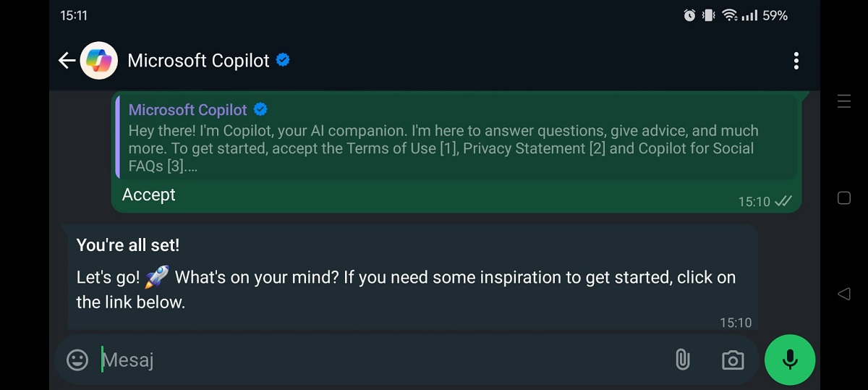Open Microsoft Copilot contact name header
Screen dimensions: 868x390
pyautogui.click(x=198, y=61)
